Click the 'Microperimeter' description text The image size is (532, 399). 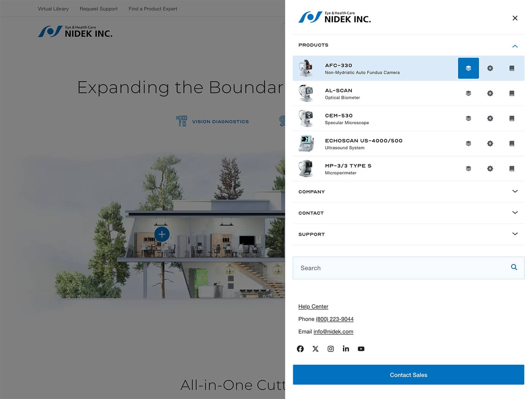click(x=340, y=173)
